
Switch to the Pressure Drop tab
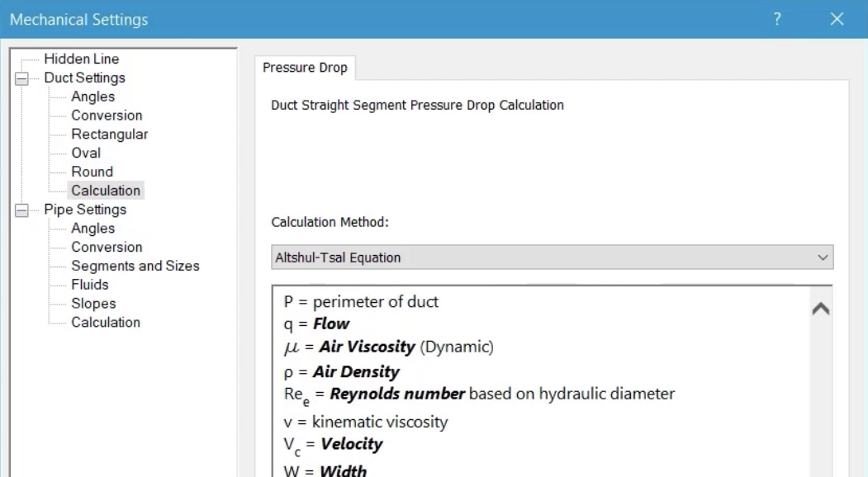[x=305, y=68]
